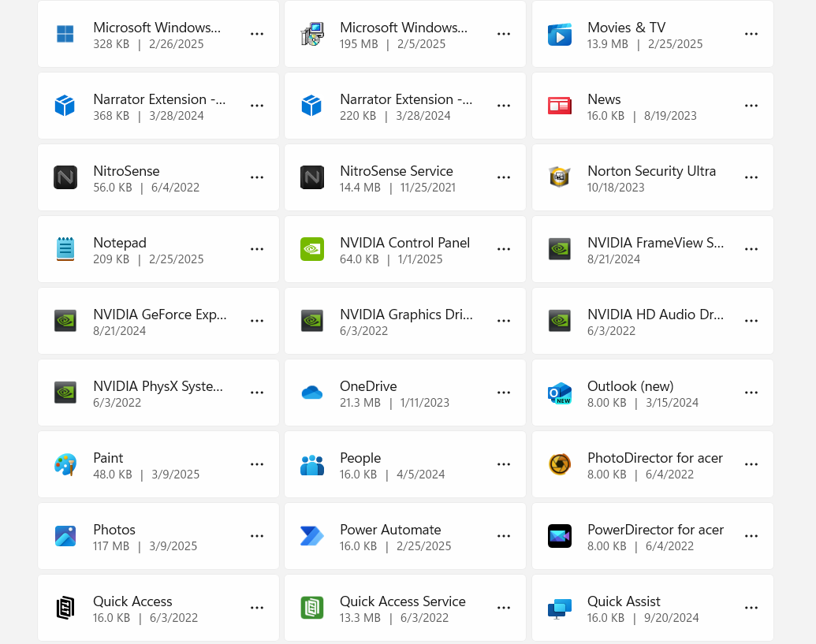The width and height of the screenshot is (816, 644).
Task: Select the Norton Security Ultra name
Action: click(x=651, y=171)
